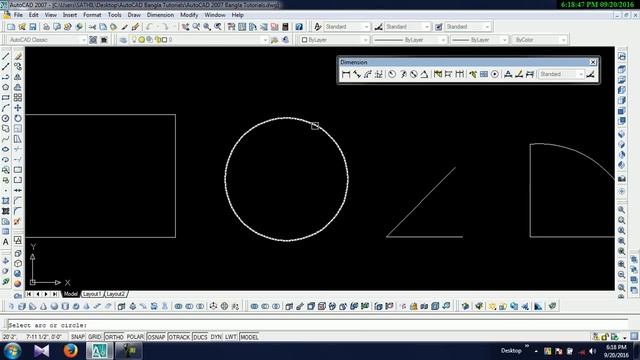Open the ByColor plot style dropdown
The height and width of the screenshot is (360, 640).
point(540,40)
